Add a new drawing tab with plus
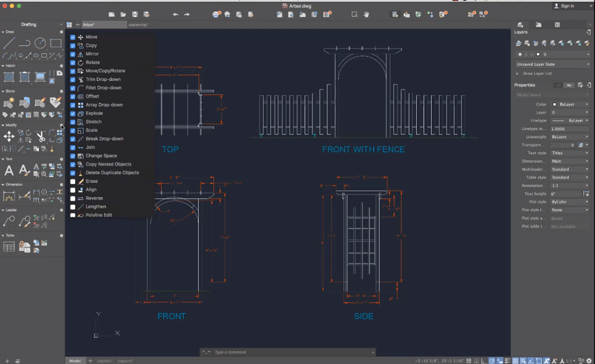 [x=78, y=24]
